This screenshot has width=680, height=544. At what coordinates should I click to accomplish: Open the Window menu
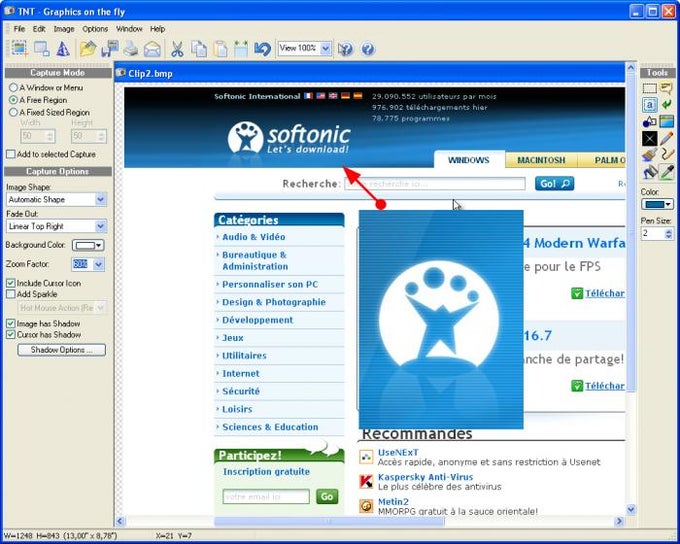[x=129, y=29]
